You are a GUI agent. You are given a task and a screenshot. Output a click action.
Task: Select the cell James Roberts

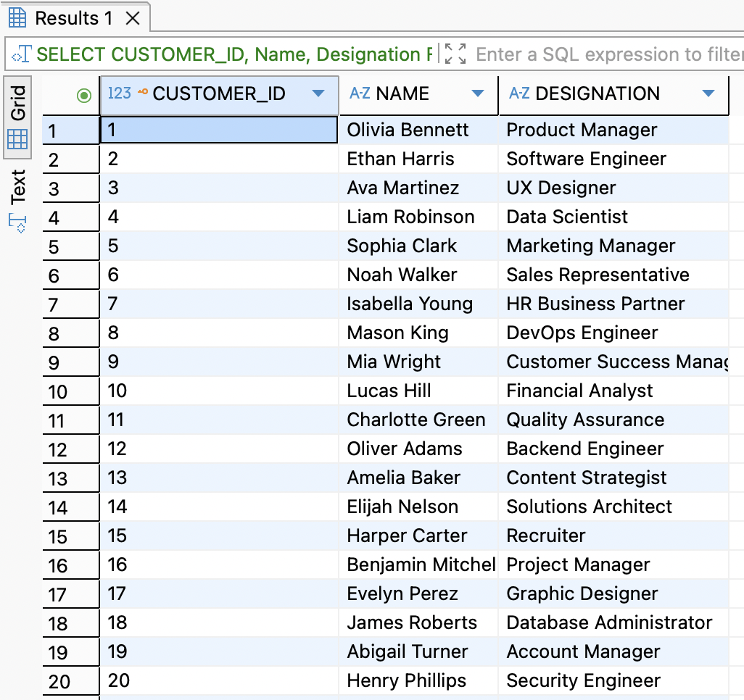coord(418,622)
